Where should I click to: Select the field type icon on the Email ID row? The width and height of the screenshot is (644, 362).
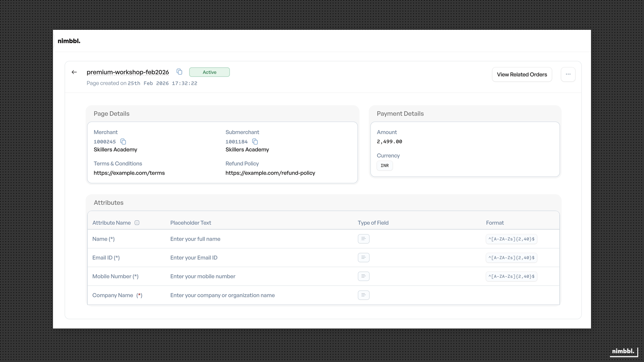(364, 257)
